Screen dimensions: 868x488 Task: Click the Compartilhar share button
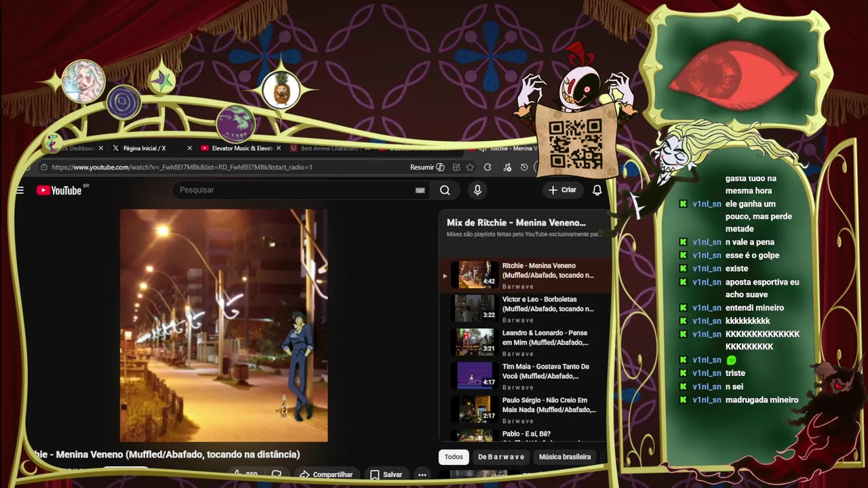[x=326, y=474]
